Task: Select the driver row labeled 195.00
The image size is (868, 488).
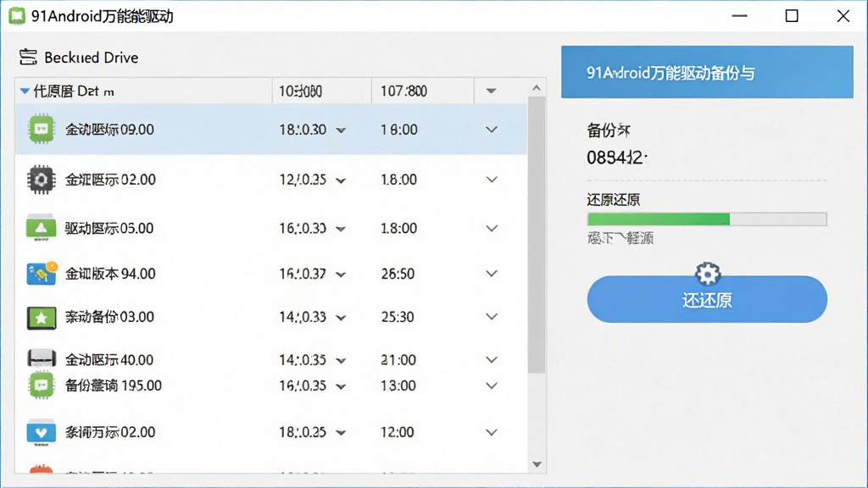Action: point(271,385)
